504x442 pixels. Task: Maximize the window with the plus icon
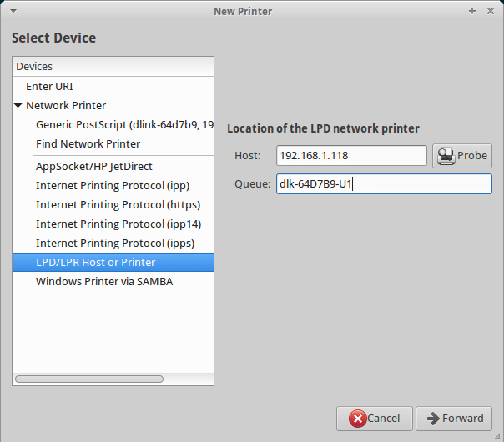click(471, 11)
